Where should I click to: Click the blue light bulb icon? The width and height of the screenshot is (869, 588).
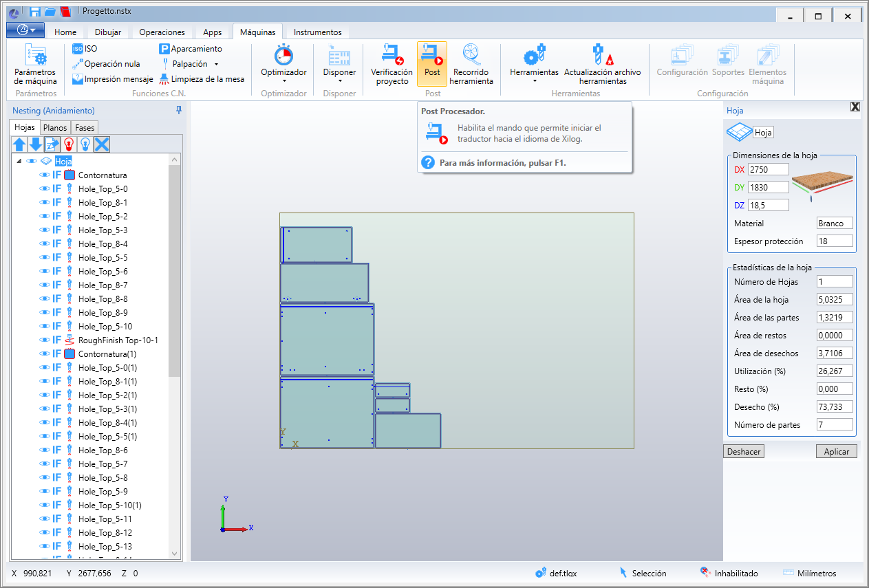85,144
